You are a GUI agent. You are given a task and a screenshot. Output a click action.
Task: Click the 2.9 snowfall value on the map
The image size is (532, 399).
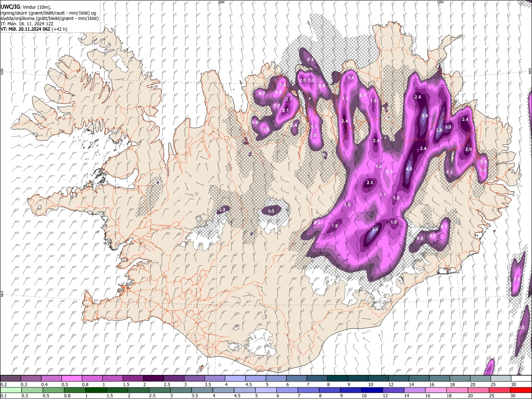click(468, 149)
